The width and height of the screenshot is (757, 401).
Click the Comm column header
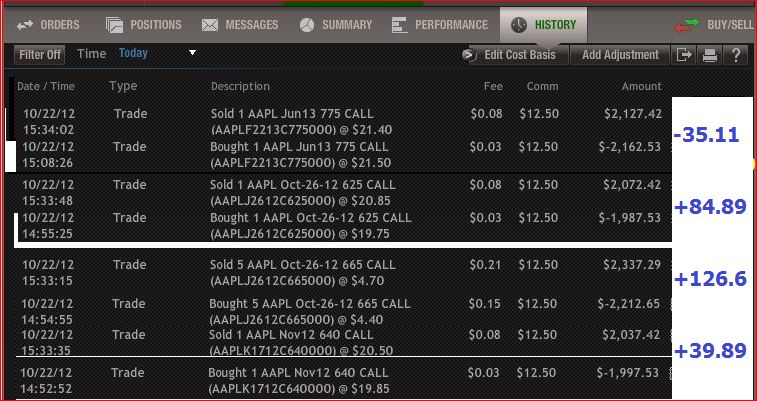pos(543,86)
